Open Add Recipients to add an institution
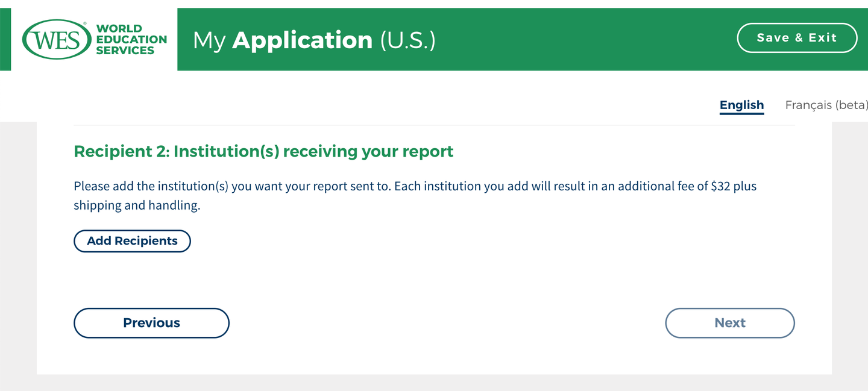This screenshot has height=391, width=868. [132, 241]
